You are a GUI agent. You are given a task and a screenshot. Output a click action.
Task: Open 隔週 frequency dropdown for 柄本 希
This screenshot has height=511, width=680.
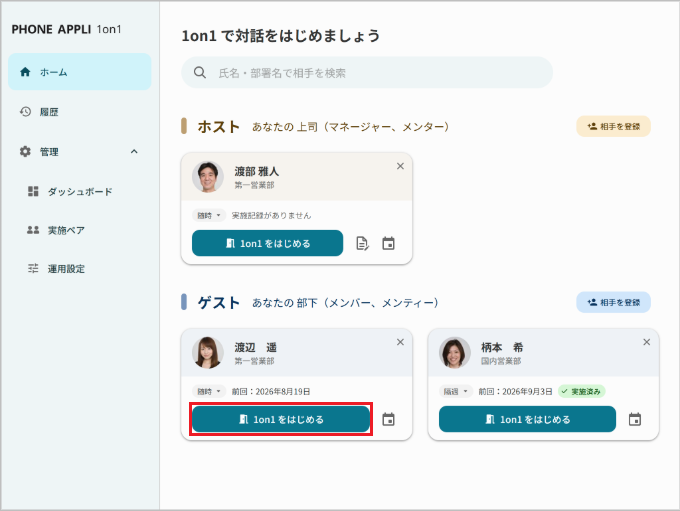[456, 392]
